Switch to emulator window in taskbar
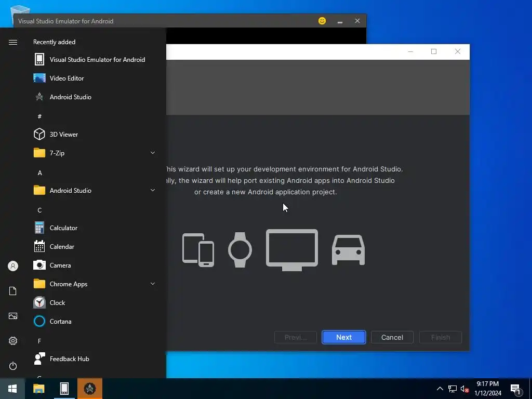The image size is (532, 399). coord(64,389)
